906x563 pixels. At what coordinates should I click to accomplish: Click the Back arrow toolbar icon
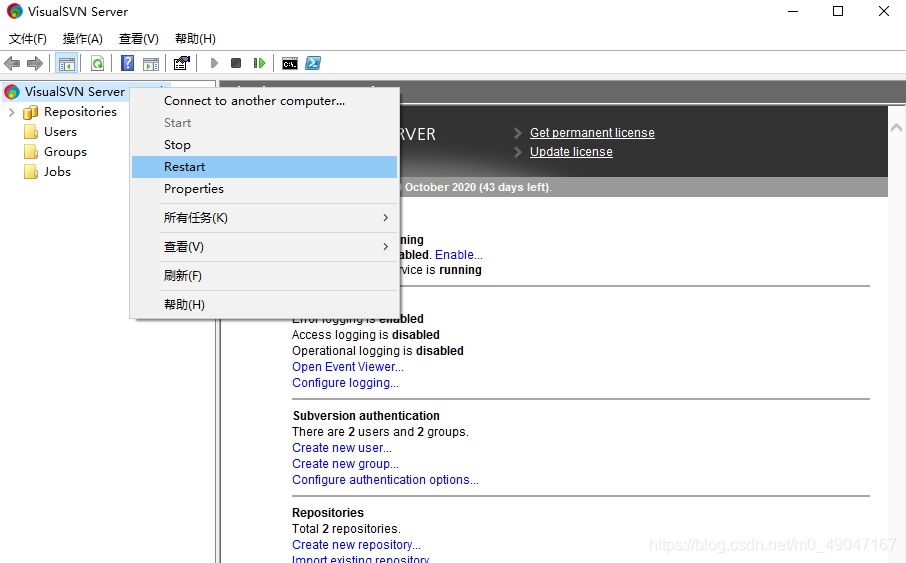click(x=12, y=63)
